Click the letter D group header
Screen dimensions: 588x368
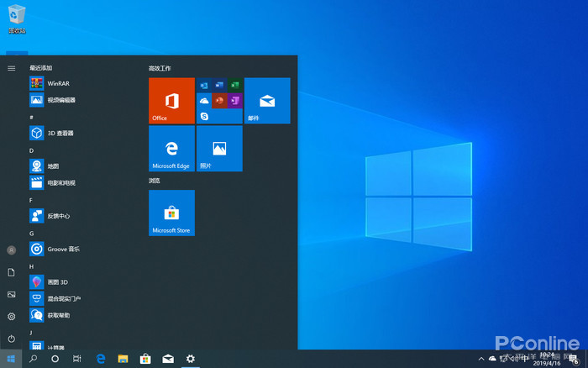(x=31, y=150)
